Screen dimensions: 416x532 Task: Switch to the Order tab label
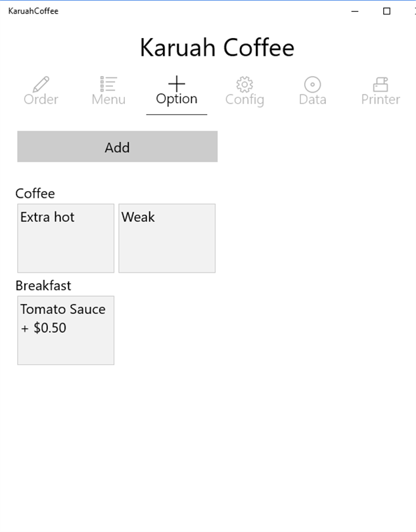tap(41, 99)
